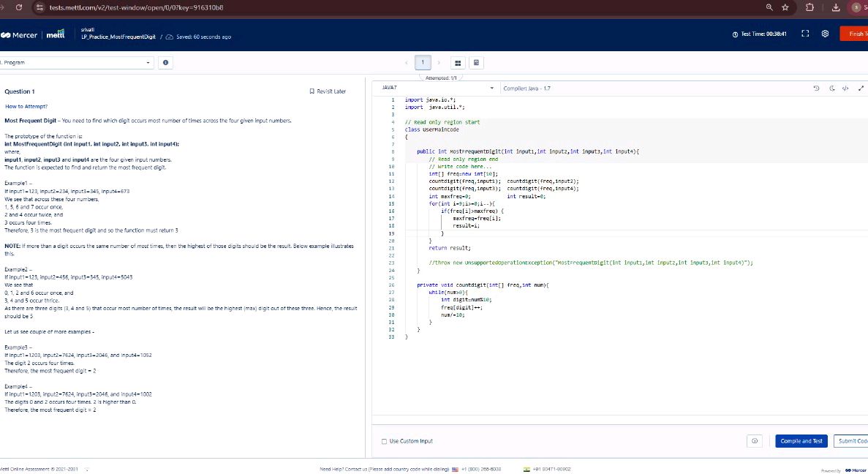This screenshot has height=474, width=868.
Task: Mark question with Revisit Later
Action: coord(328,91)
